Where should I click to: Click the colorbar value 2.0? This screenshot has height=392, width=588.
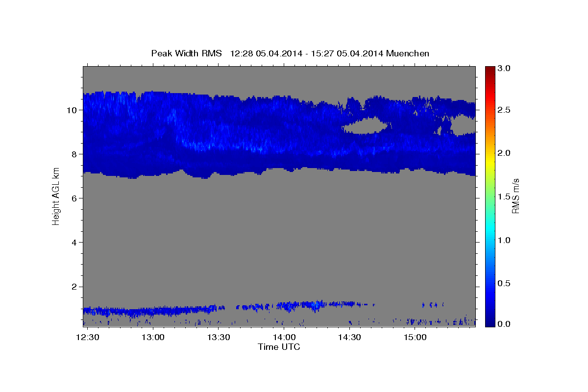point(505,153)
